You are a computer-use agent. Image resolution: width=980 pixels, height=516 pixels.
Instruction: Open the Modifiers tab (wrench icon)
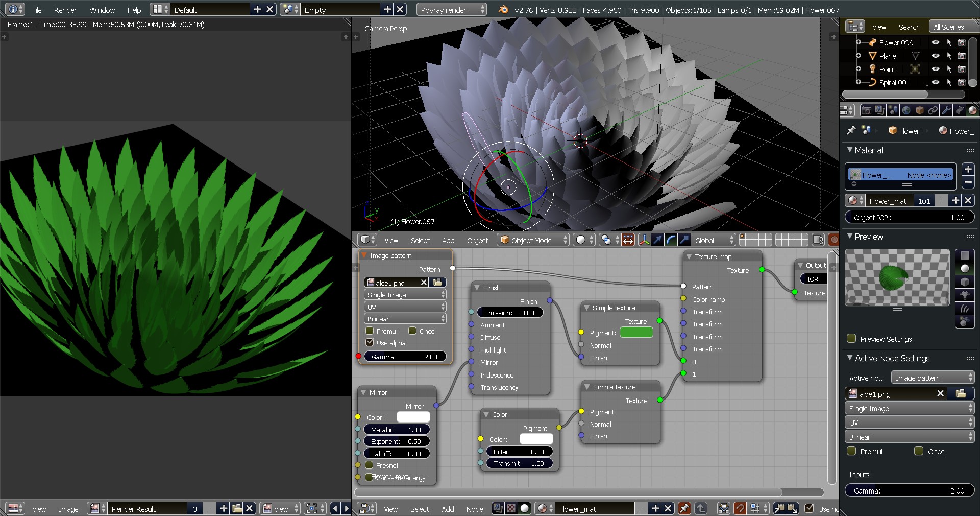click(946, 110)
